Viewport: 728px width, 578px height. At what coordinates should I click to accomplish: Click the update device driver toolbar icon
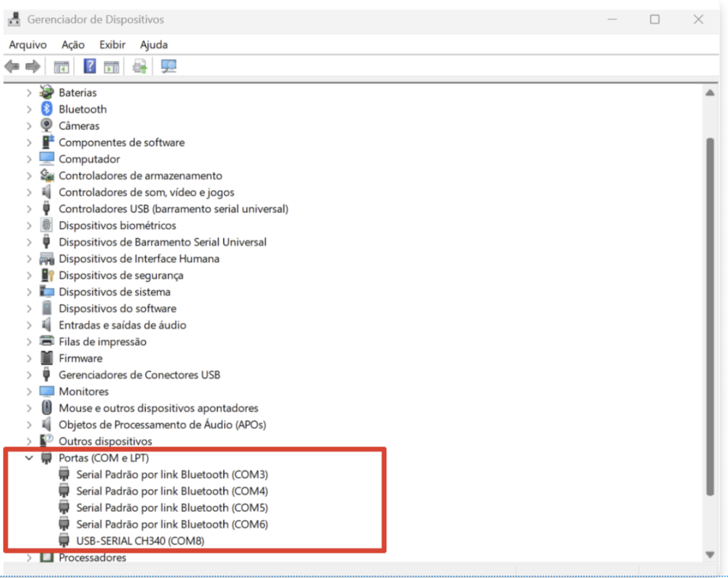[x=140, y=66]
